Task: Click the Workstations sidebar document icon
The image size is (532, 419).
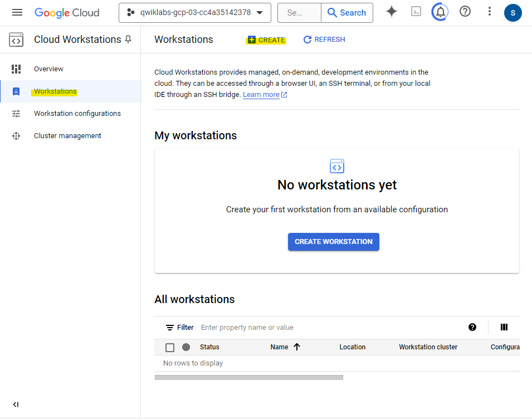Action: [x=16, y=91]
